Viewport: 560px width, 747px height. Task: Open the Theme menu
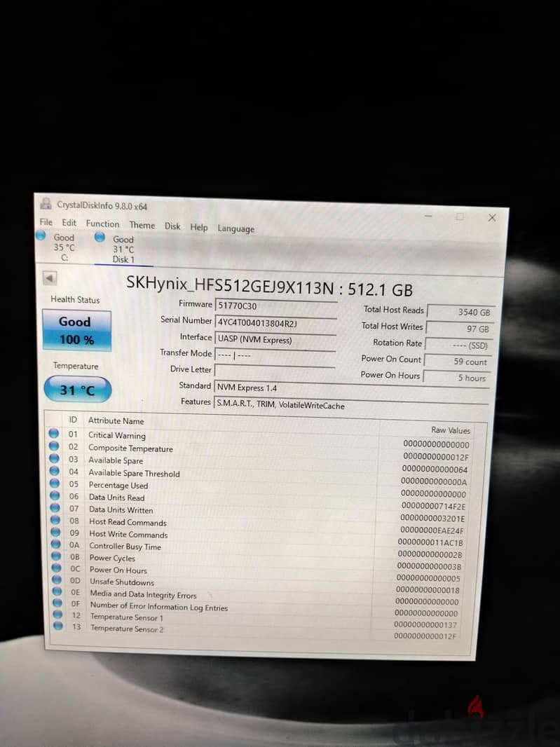coord(142,225)
